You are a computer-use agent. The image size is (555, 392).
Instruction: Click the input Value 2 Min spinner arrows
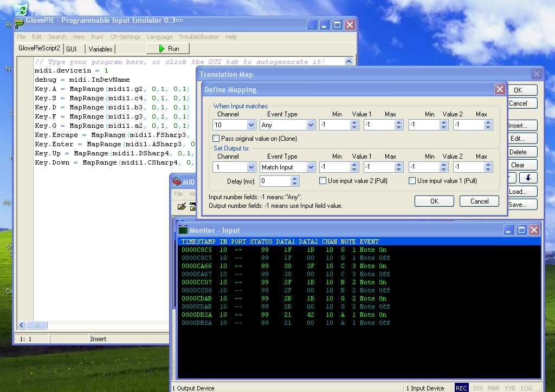coord(443,125)
